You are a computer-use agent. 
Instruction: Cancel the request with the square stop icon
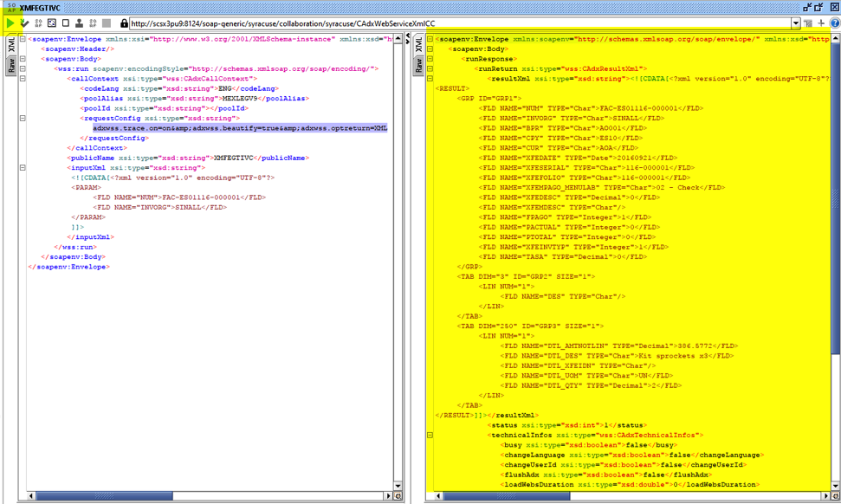coord(66,23)
